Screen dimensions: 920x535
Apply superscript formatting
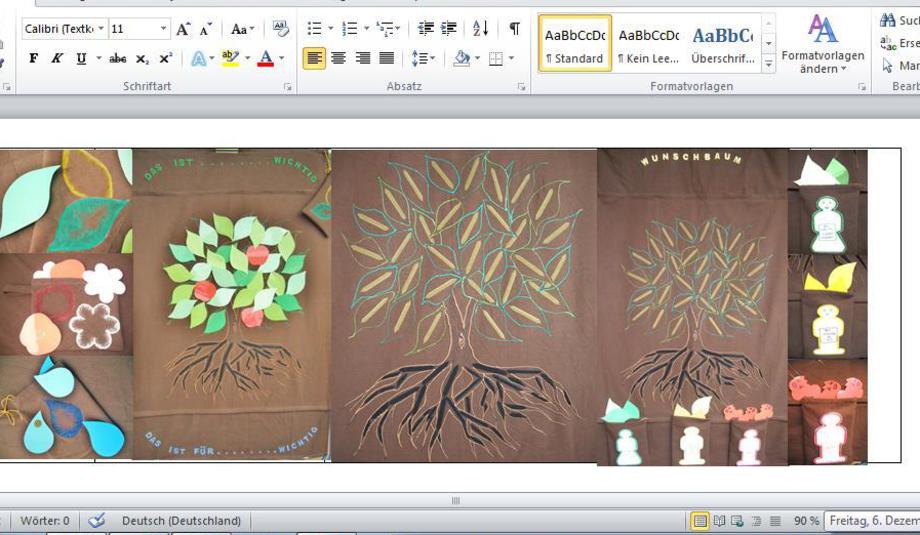click(x=166, y=59)
